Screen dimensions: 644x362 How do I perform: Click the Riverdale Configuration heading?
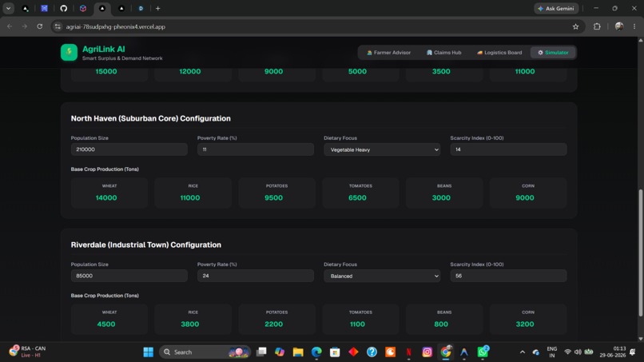[x=145, y=245]
